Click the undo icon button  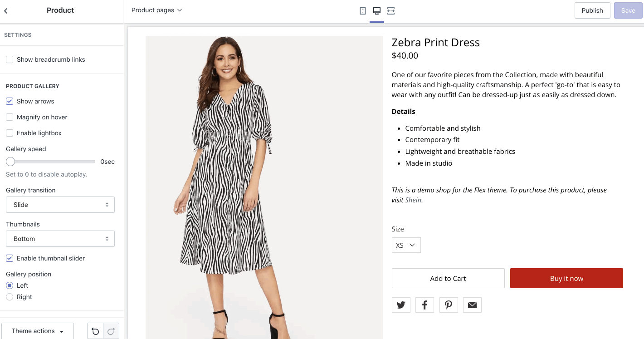(95, 331)
